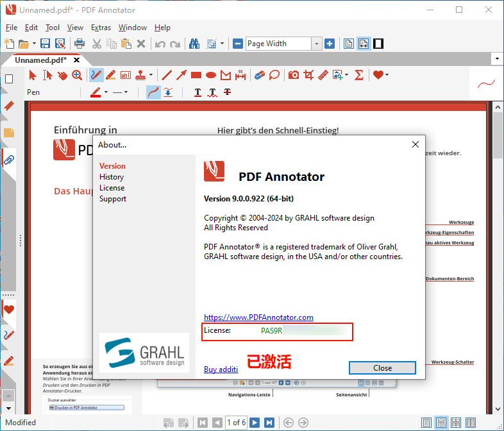Zoom in with plus button
The image size is (504, 431).
click(x=330, y=44)
